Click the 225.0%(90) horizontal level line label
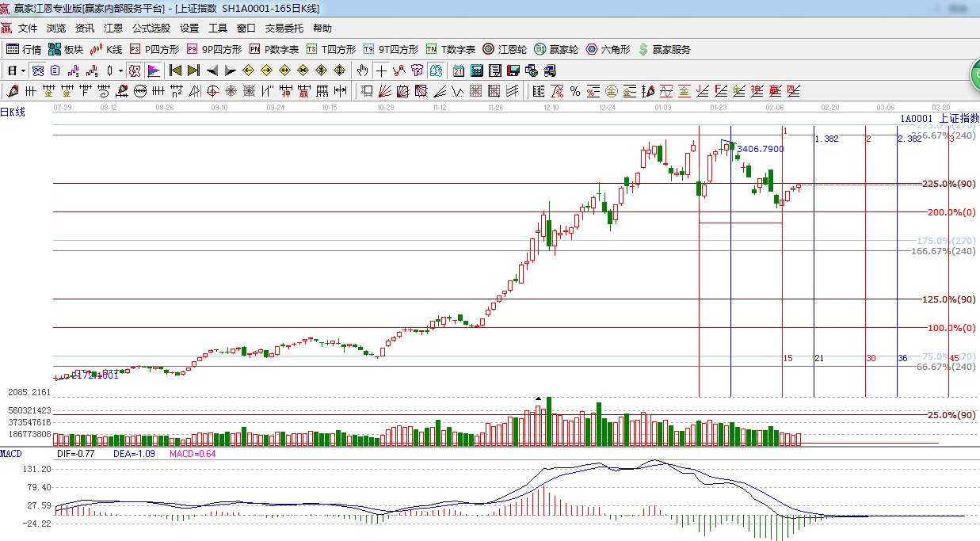 tap(948, 184)
